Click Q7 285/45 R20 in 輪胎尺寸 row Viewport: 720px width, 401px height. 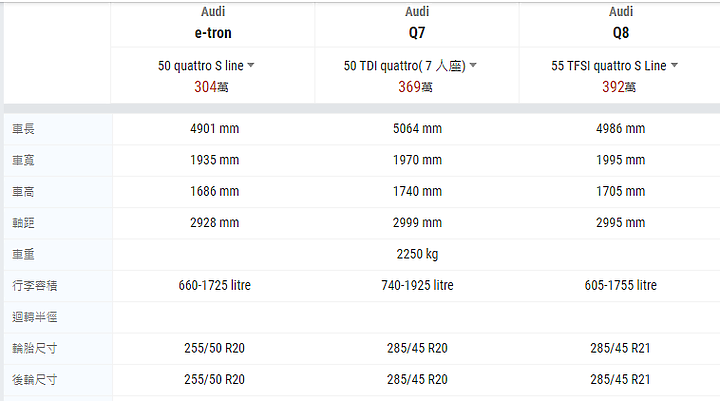pos(417,348)
